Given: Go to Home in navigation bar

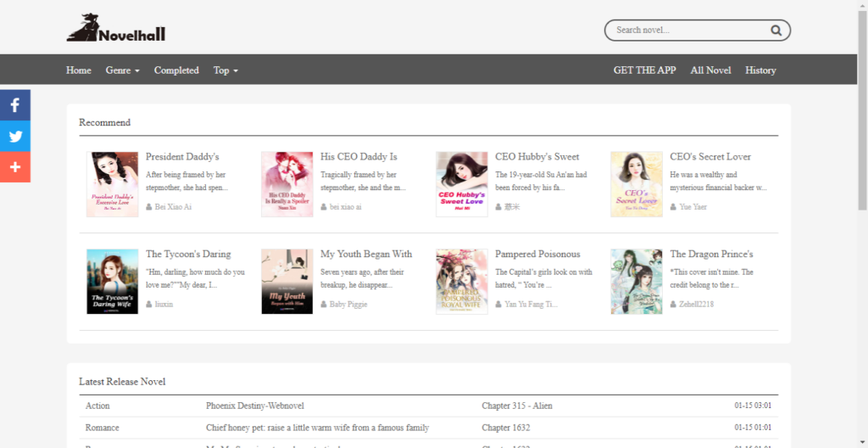Looking at the screenshot, I should click(79, 70).
